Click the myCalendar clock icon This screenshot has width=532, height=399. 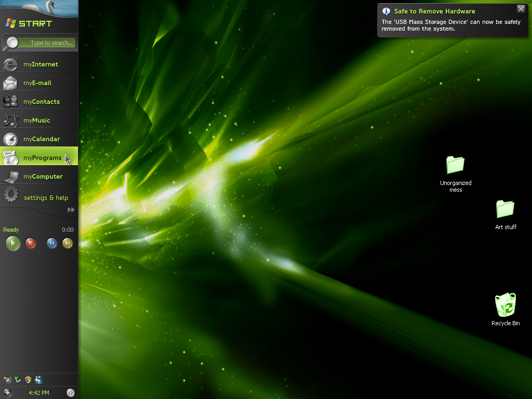coord(10,139)
